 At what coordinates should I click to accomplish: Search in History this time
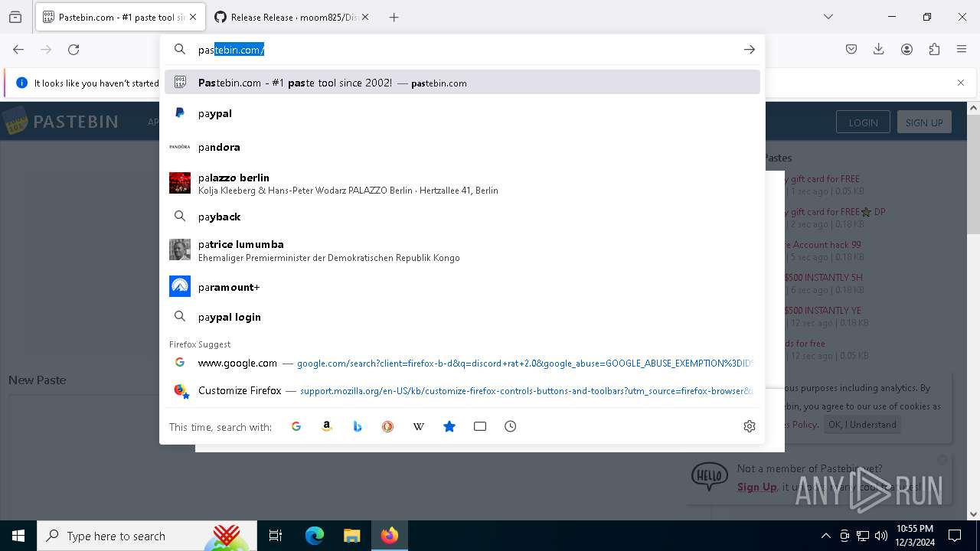pos(511,426)
